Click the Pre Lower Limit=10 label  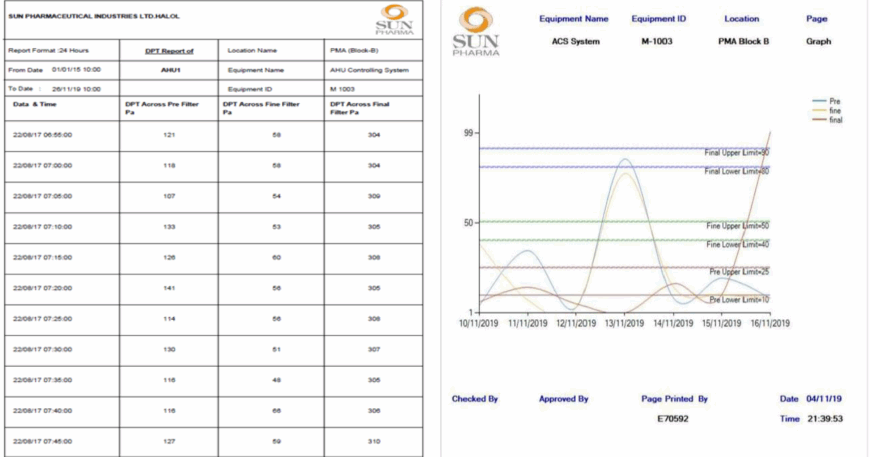[739, 300]
